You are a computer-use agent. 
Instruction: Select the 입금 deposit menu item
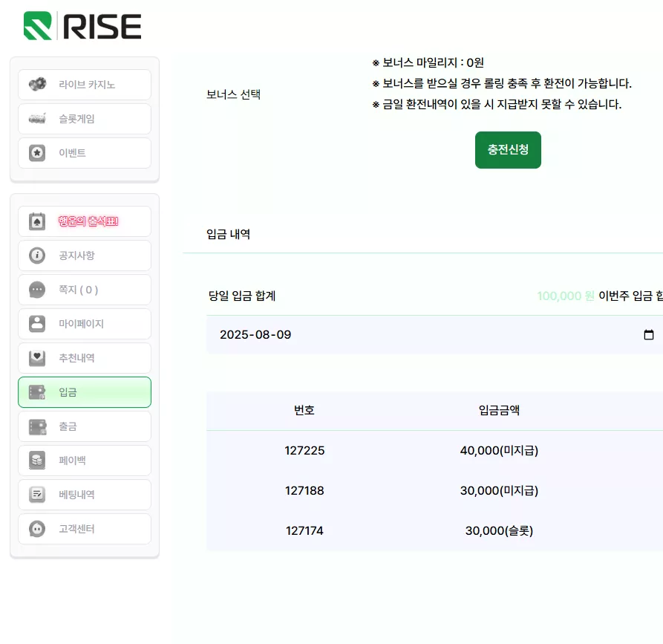[x=85, y=392]
